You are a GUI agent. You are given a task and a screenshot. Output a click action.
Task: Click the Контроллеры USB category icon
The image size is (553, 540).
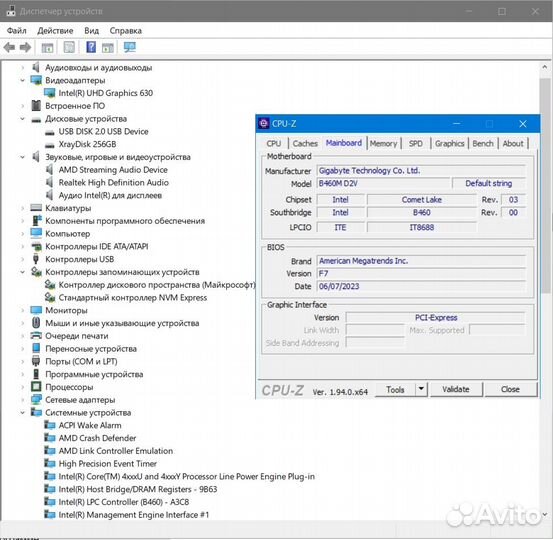click(x=36, y=259)
